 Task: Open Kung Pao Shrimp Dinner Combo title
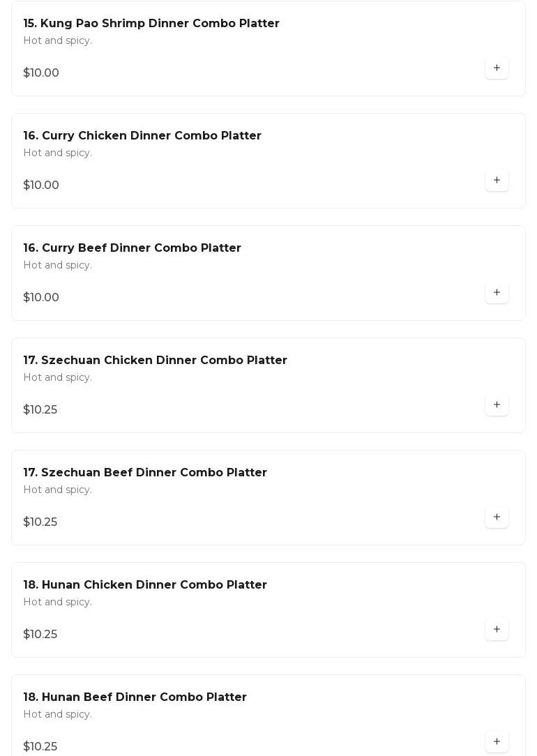tap(151, 24)
